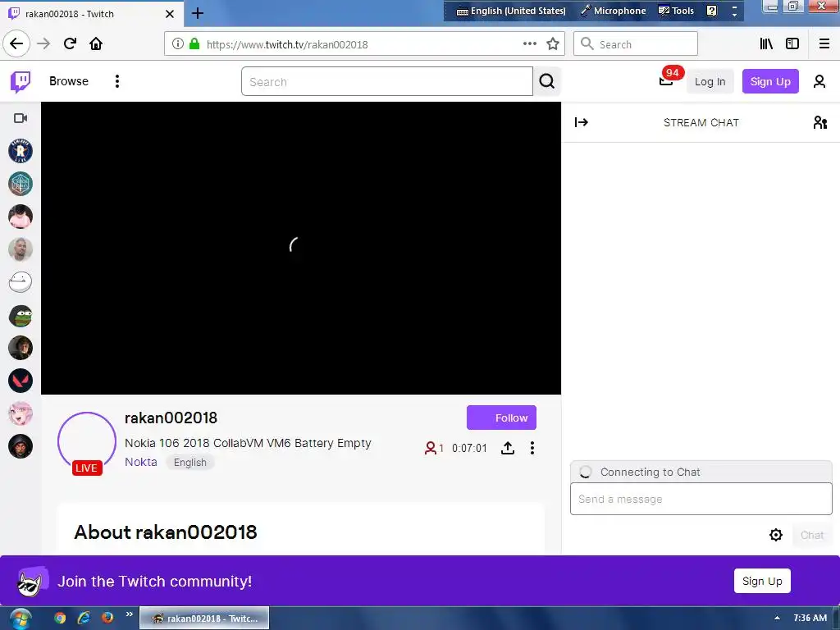Click the Log In button
The image size is (840, 630).
(x=710, y=81)
